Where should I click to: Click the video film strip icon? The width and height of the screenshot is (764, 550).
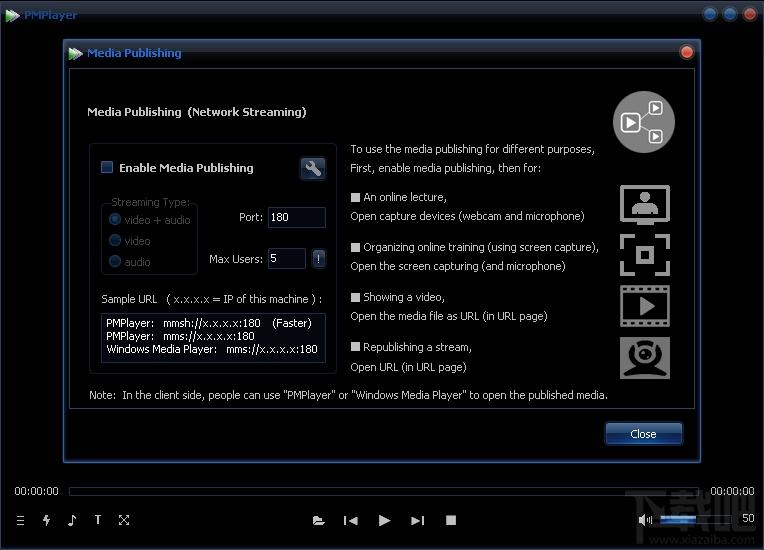[x=645, y=306]
